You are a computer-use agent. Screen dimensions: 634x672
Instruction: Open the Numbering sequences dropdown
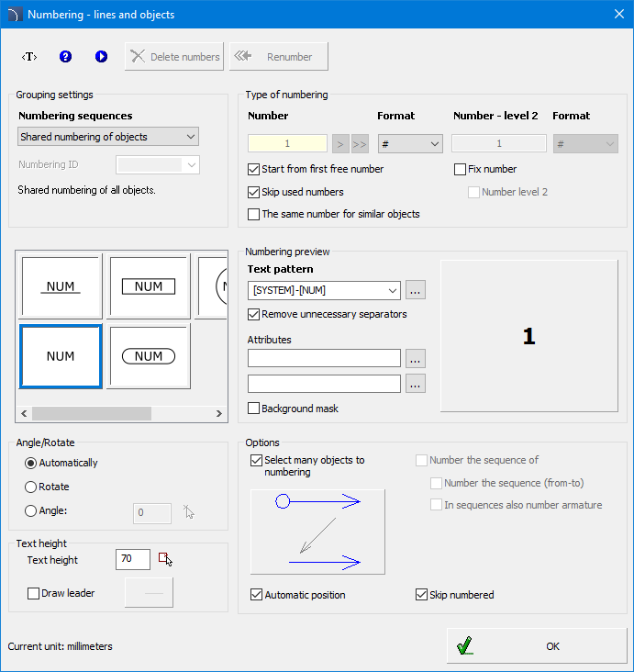(108, 137)
